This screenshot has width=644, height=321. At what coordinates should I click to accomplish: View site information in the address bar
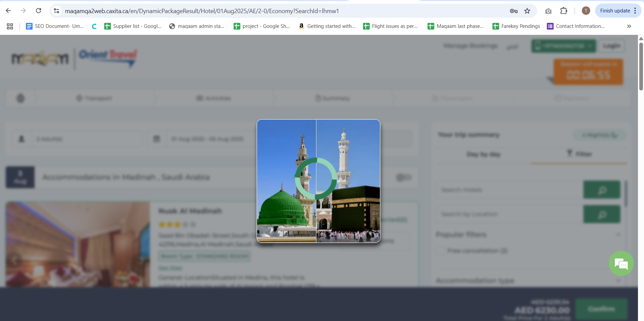click(x=56, y=11)
